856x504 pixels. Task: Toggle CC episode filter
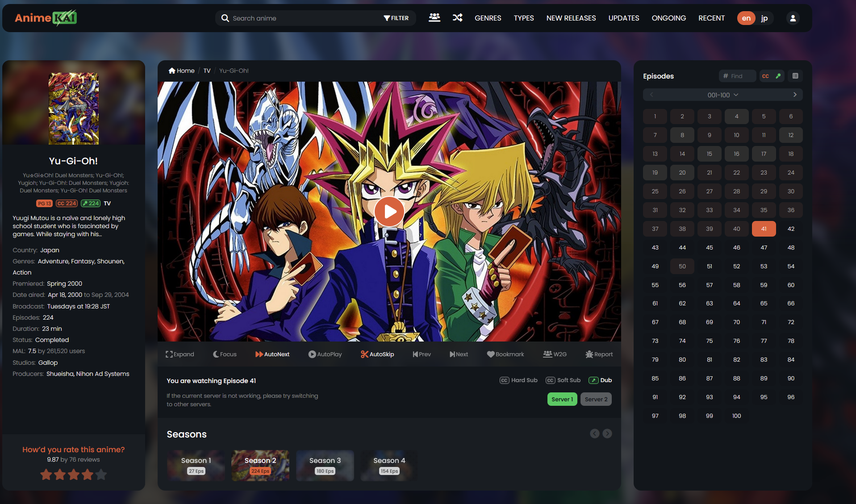[765, 76]
